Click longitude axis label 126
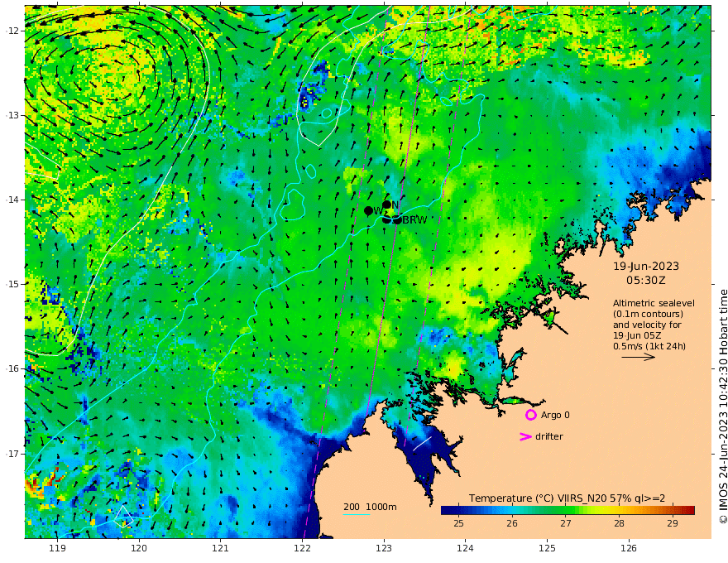The height and width of the screenshot is (563, 728). (x=629, y=548)
